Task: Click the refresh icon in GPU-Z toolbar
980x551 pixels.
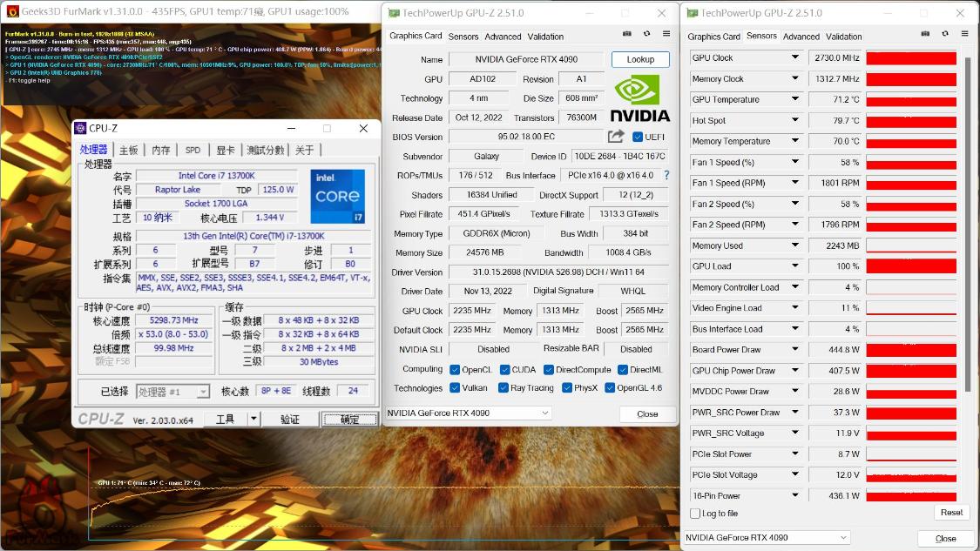Action: (645, 32)
